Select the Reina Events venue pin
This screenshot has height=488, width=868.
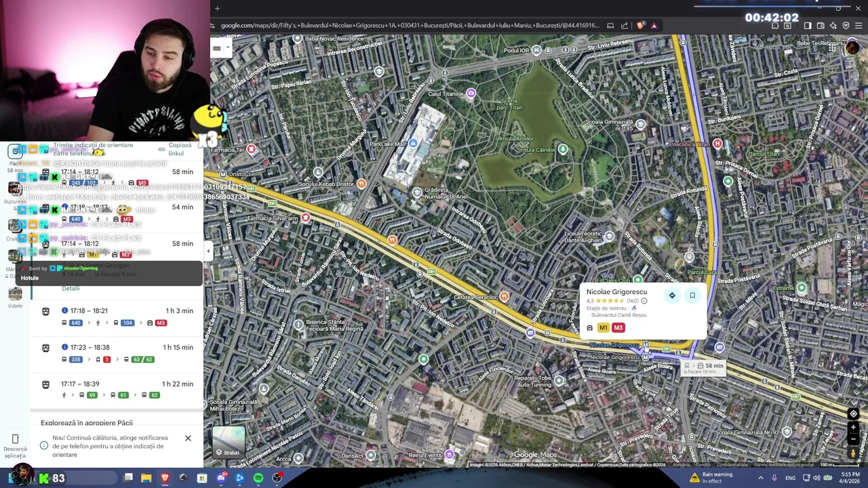pyautogui.click(x=449, y=455)
